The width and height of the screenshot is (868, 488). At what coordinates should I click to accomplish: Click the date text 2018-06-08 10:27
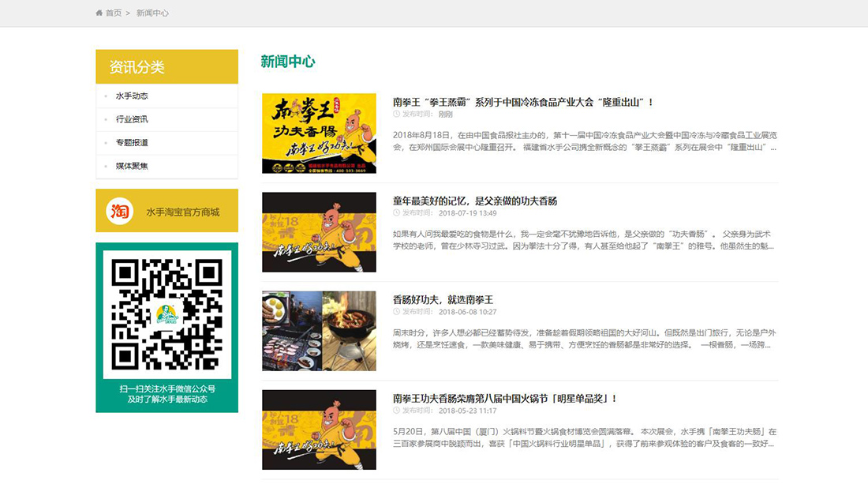pyautogui.click(x=468, y=312)
